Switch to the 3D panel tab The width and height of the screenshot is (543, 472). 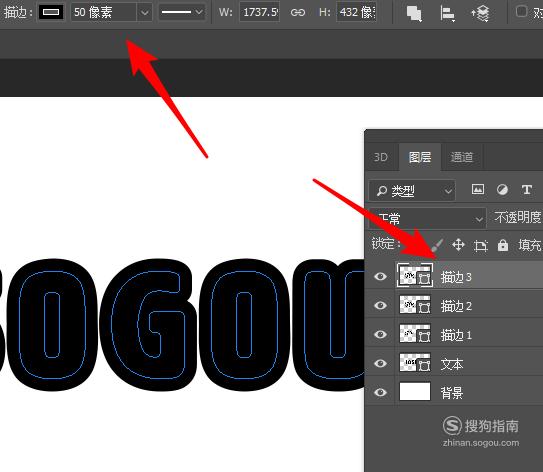(x=381, y=157)
